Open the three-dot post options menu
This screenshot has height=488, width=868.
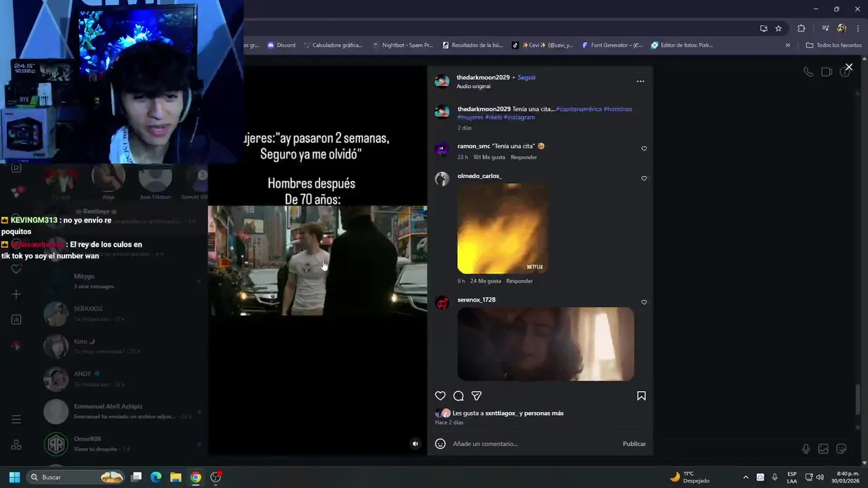click(640, 81)
